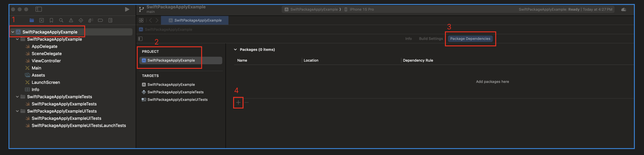Collapse the root SwiftPackageApplyExample project chevron
This screenshot has height=155, width=644.
12,32
